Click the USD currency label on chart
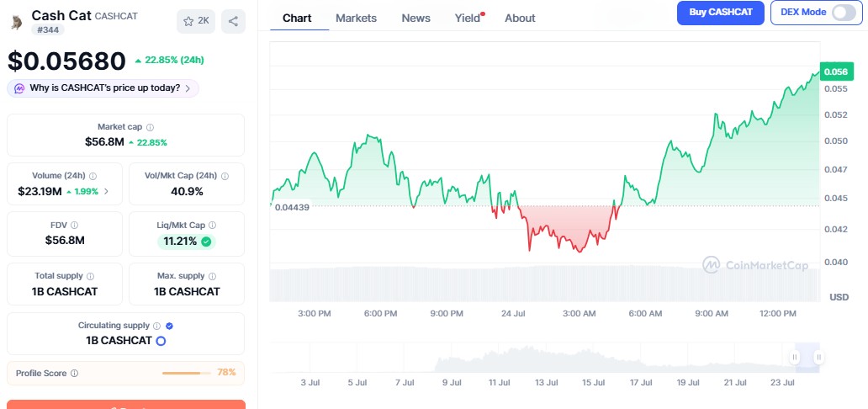Viewport: 868px width, 409px height. coord(839,298)
